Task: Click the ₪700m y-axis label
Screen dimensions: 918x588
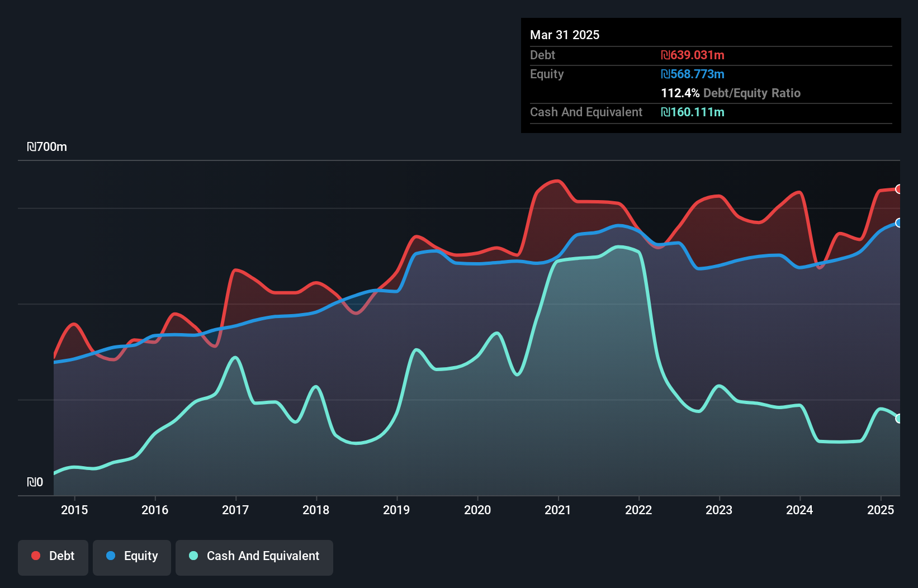Action: [47, 147]
